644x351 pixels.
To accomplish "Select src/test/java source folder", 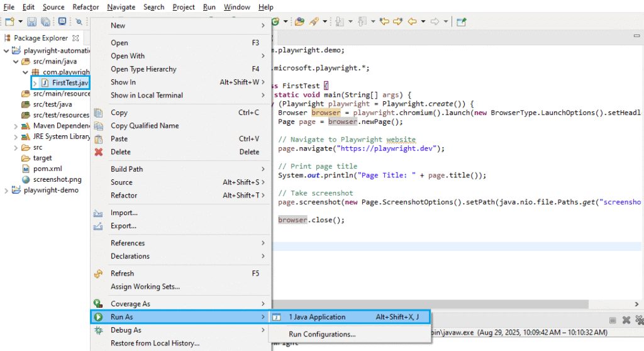I will [x=53, y=104].
